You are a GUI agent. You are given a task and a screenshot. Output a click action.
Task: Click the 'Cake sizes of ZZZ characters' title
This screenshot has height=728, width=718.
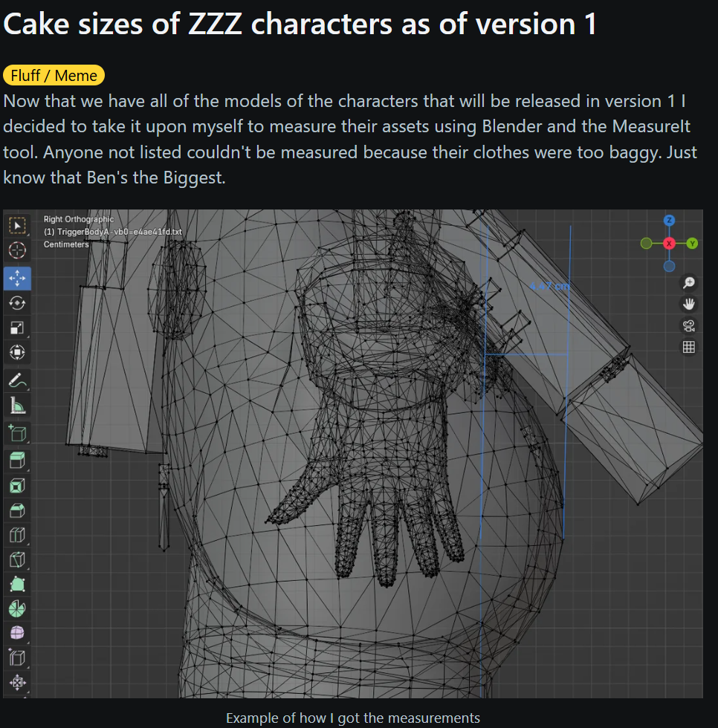click(300, 24)
